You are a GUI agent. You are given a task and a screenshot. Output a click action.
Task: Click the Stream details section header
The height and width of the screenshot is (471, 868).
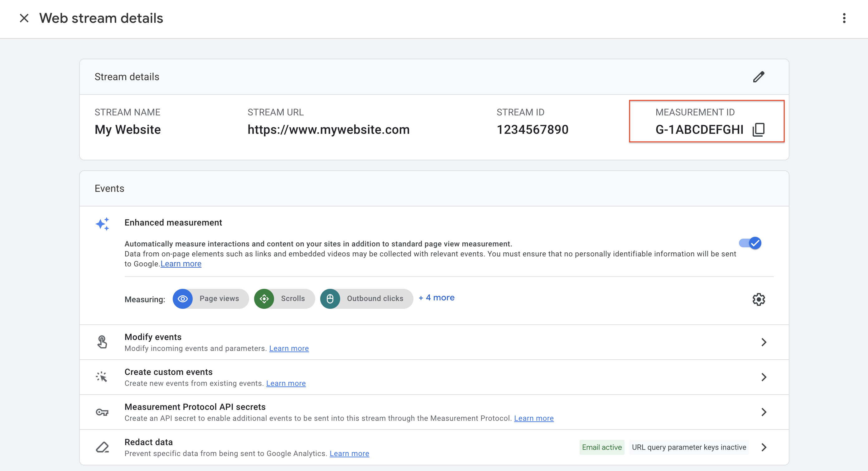(x=127, y=77)
